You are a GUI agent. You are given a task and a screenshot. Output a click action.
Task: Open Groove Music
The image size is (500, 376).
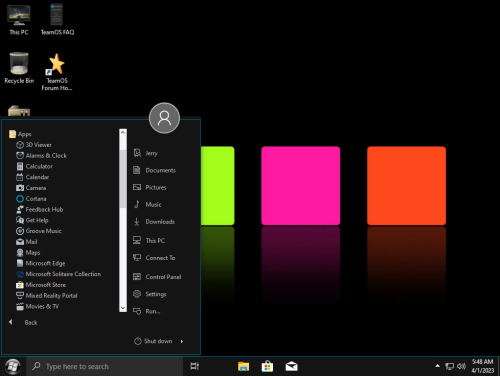tap(39, 231)
